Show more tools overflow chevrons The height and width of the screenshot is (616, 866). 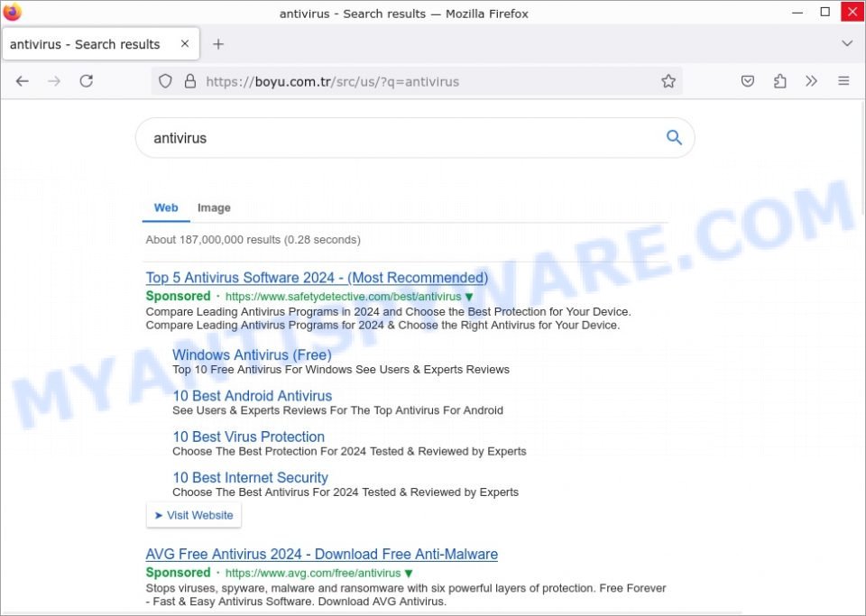(811, 82)
